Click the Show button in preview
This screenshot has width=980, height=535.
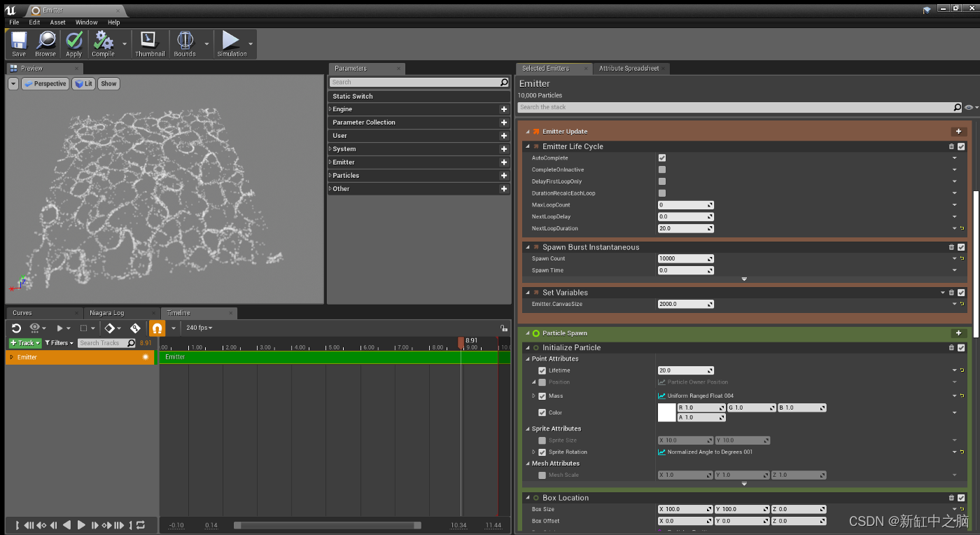click(x=108, y=83)
